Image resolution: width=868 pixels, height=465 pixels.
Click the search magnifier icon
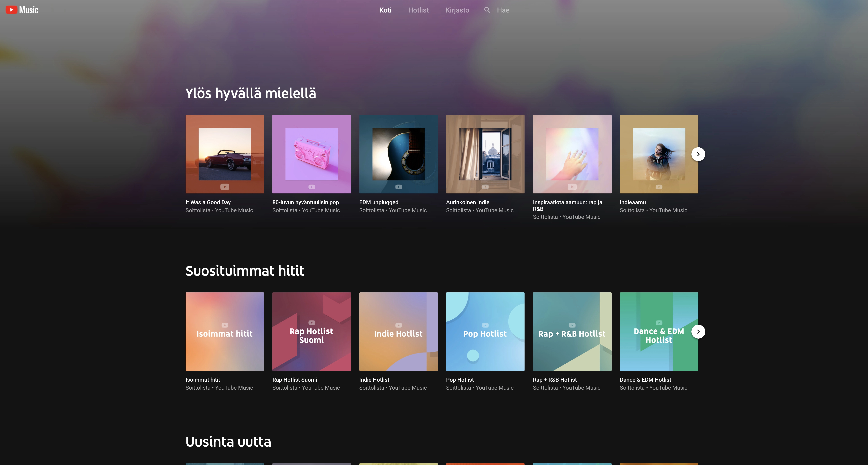tap(487, 10)
